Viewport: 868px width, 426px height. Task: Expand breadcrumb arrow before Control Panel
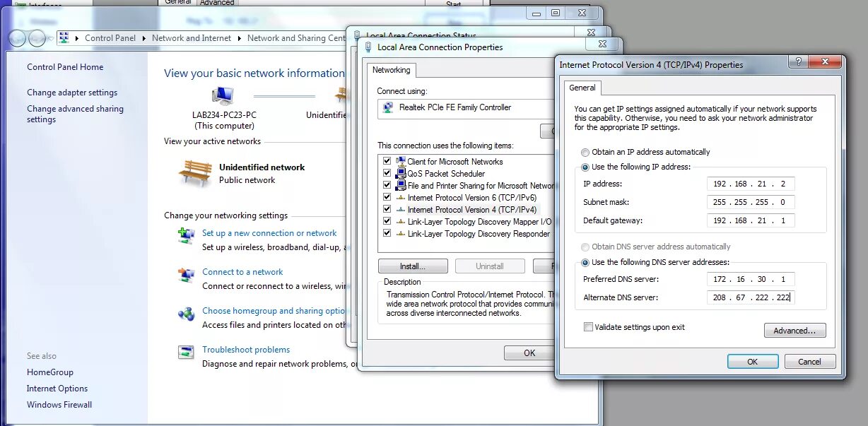[x=77, y=38]
